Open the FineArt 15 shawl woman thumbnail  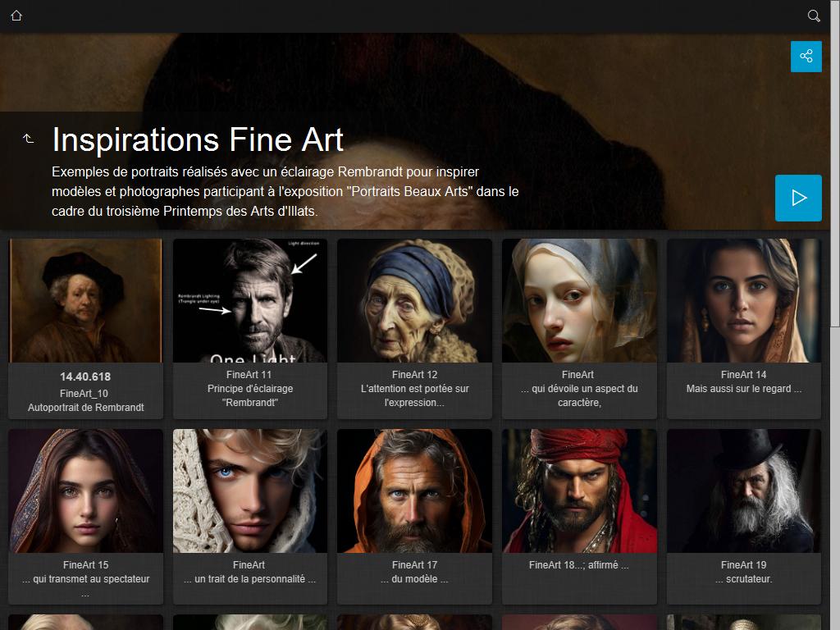pos(85,491)
